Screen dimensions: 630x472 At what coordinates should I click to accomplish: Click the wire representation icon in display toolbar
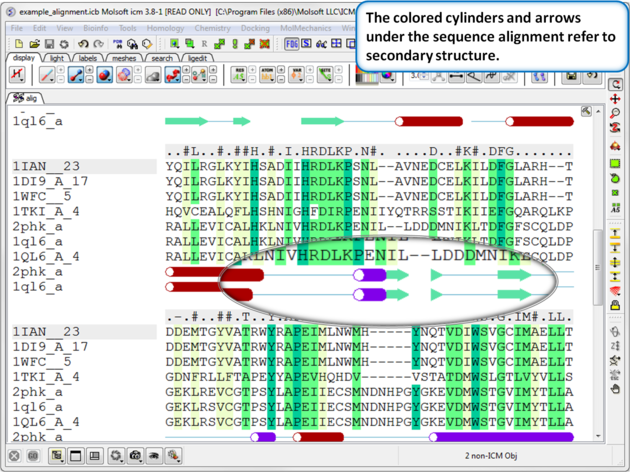click(49, 75)
